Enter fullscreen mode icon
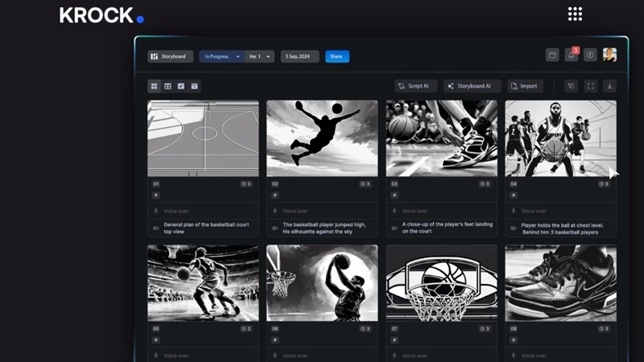Screen dimensions: 644x362 click(x=591, y=86)
